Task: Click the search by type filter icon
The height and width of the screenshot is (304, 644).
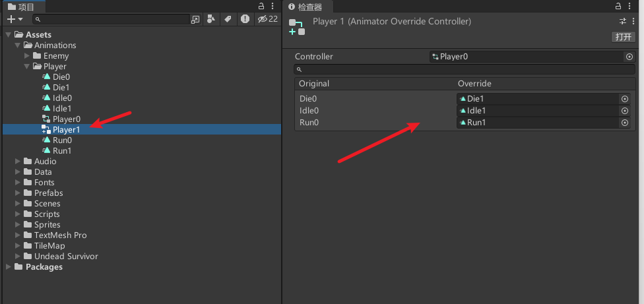Action: 210,20
